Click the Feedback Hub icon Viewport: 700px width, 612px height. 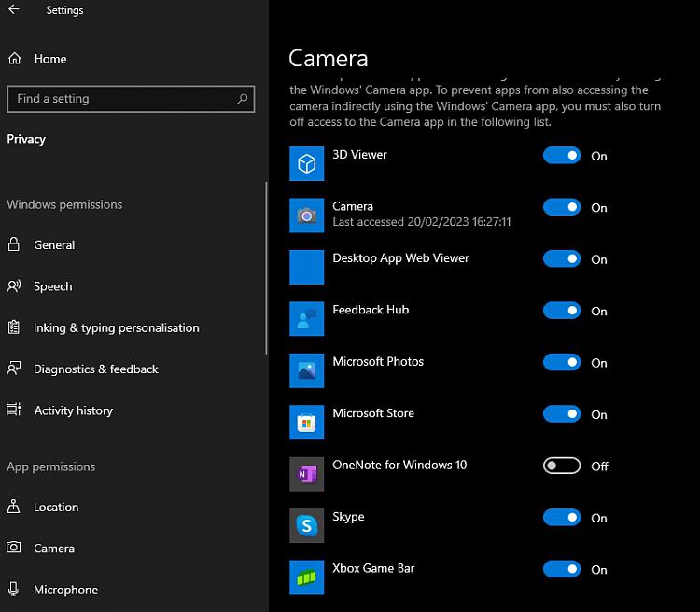(x=307, y=319)
